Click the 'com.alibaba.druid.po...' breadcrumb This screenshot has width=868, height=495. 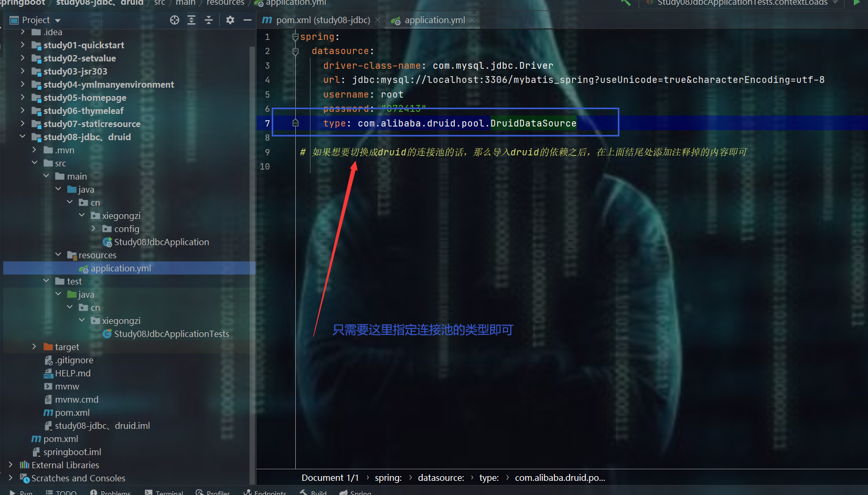tap(560, 478)
